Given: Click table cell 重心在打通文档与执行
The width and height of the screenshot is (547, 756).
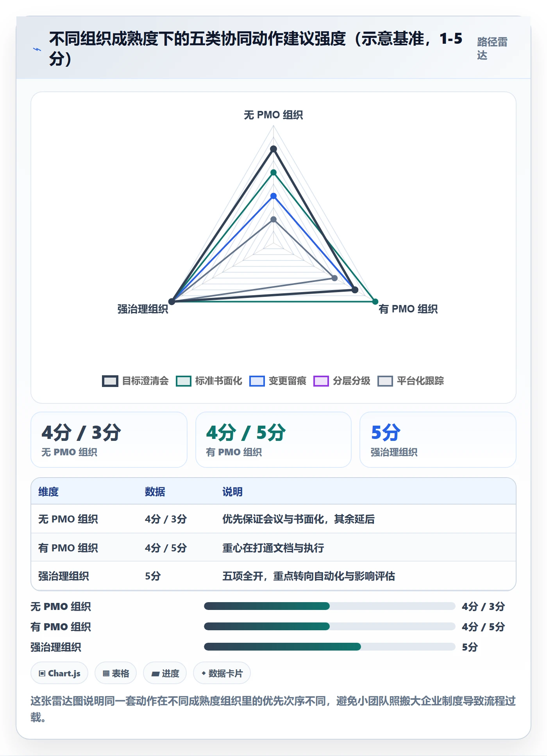Looking at the screenshot, I should coord(273,548).
